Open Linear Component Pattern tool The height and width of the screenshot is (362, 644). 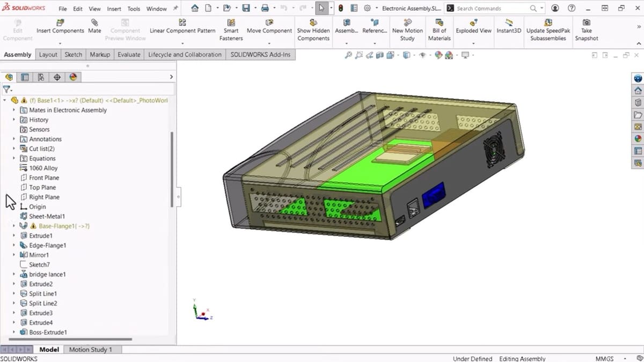tap(182, 26)
